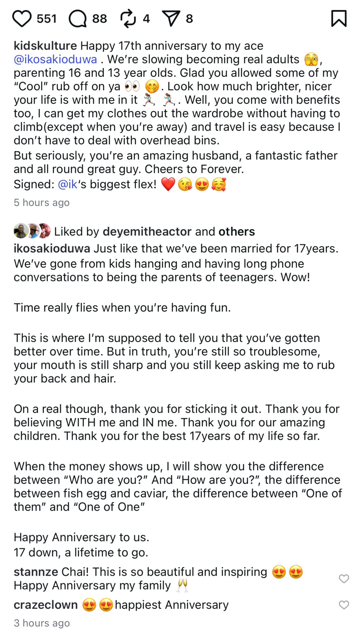The height and width of the screenshot is (644, 361).
Task: Like the stannze comment
Action: click(x=344, y=579)
